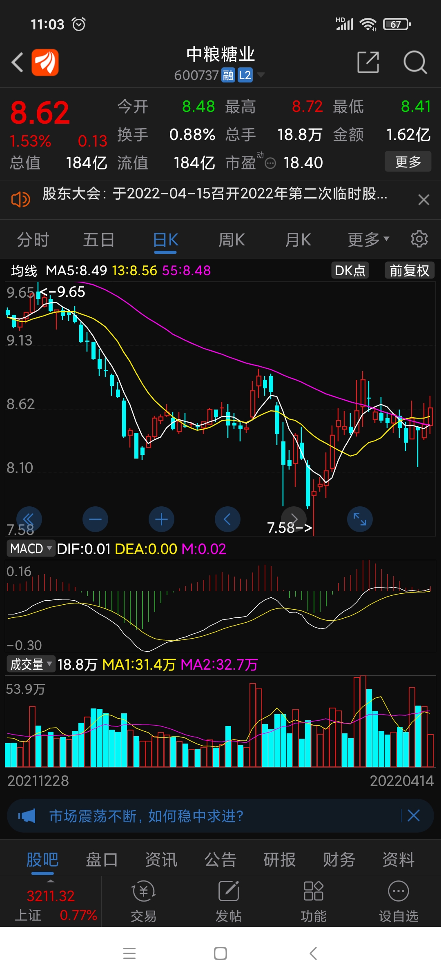Select the 财务 tab
The height and width of the screenshot is (980, 441).
(339, 860)
